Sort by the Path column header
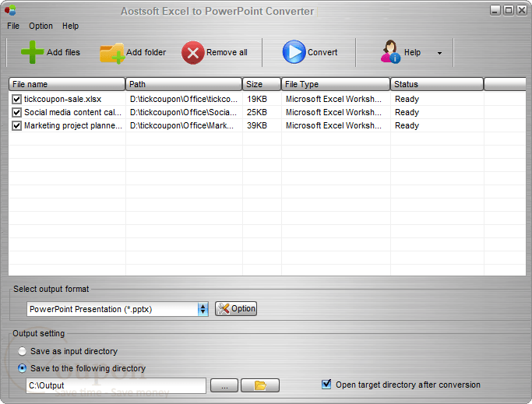This screenshot has height=404, width=532. click(184, 84)
